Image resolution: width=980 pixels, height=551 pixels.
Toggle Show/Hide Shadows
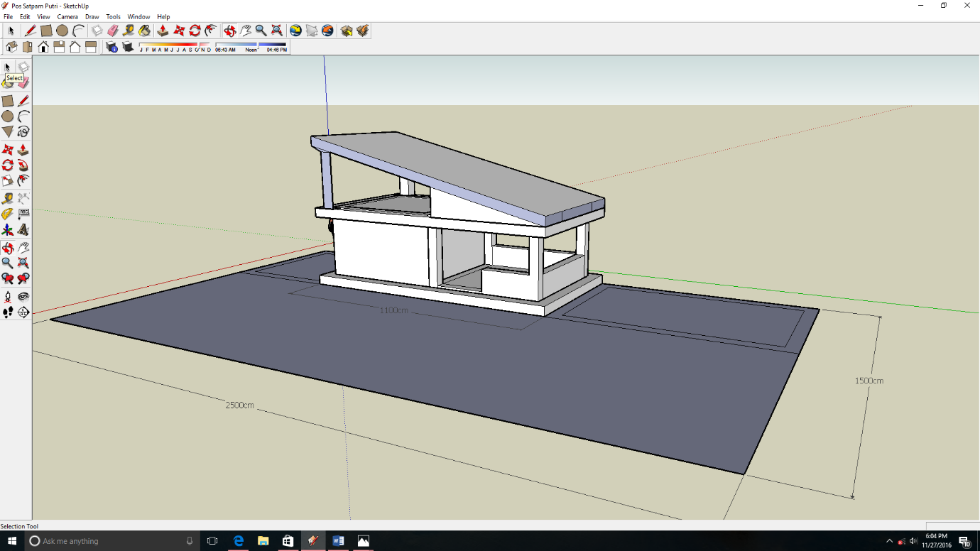tap(128, 48)
